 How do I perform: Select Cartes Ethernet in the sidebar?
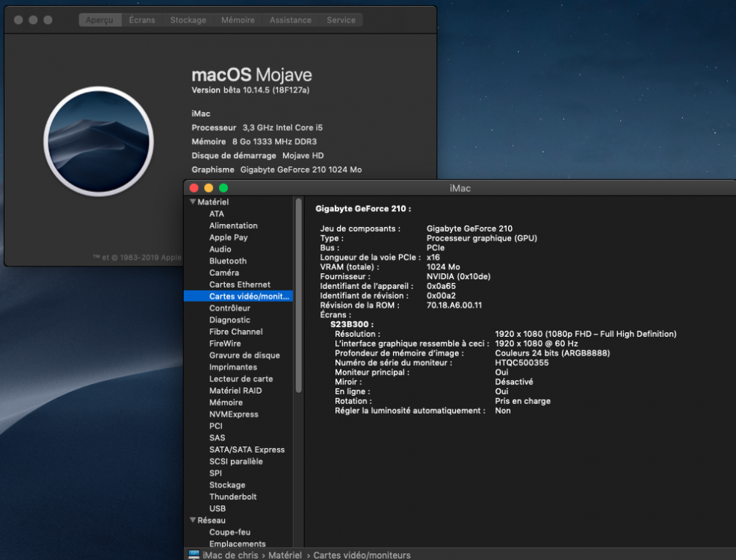239,284
